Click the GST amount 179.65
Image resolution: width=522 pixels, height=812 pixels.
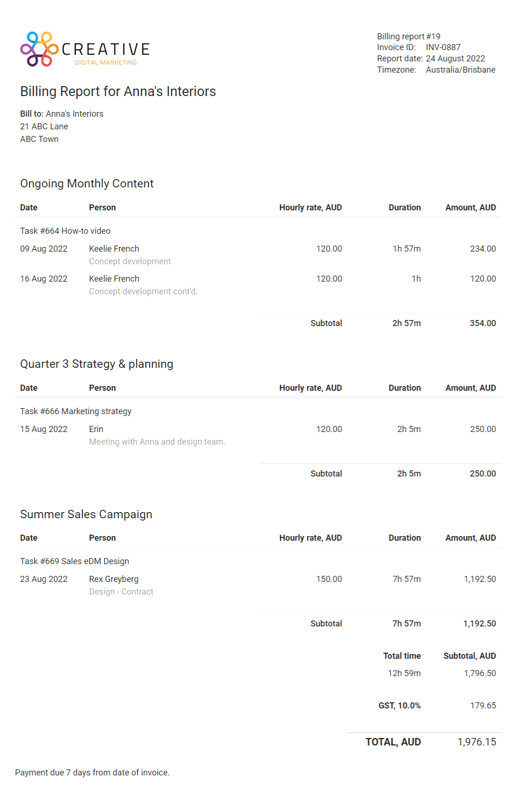tap(483, 706)
